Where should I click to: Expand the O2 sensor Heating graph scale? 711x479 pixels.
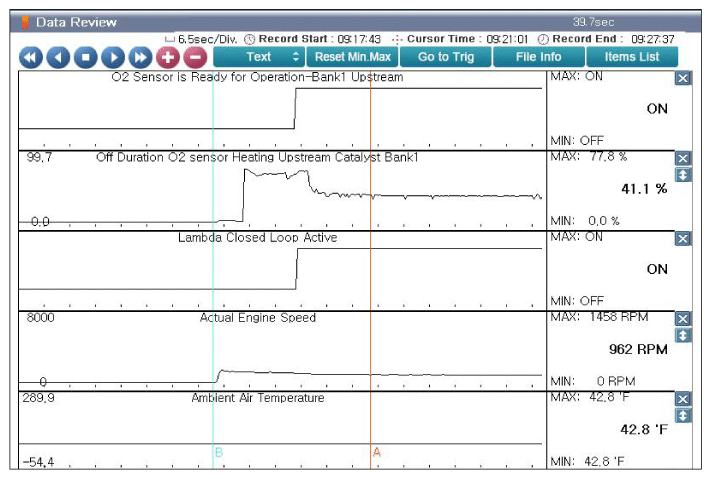pyautogui.click(x=683, y=175)
